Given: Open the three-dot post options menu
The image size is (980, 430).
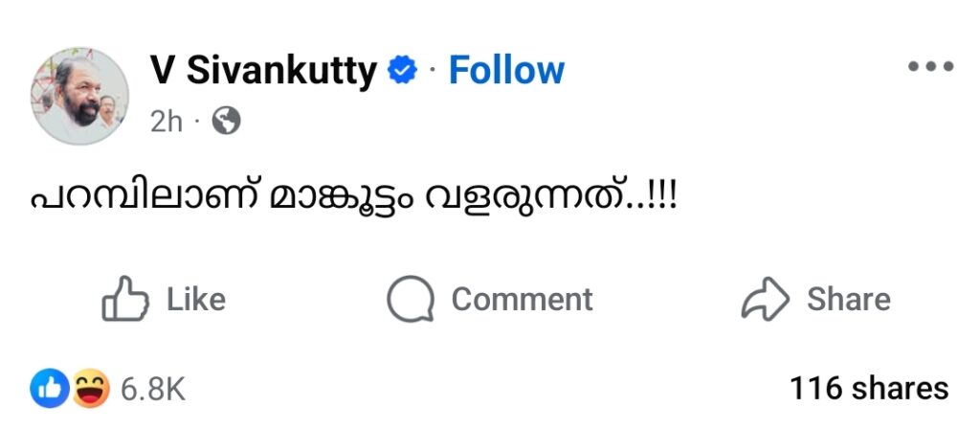Looking at the screenshot, I should (x=931, y=67).
